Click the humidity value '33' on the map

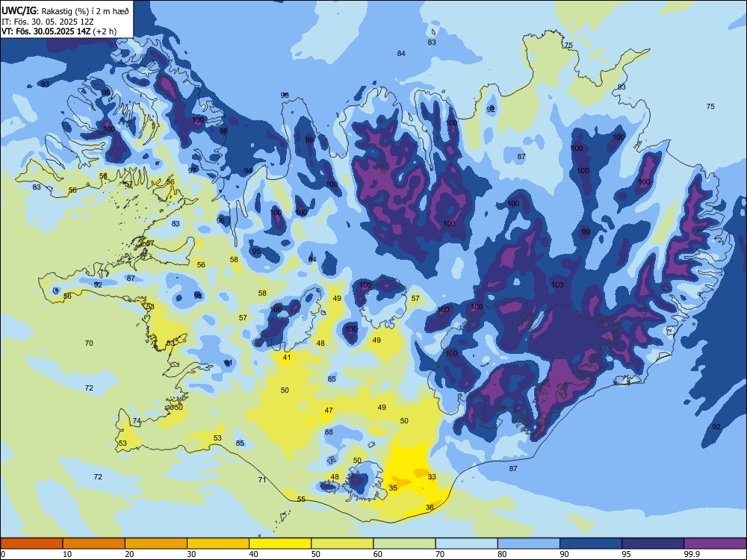coord(432,476)
